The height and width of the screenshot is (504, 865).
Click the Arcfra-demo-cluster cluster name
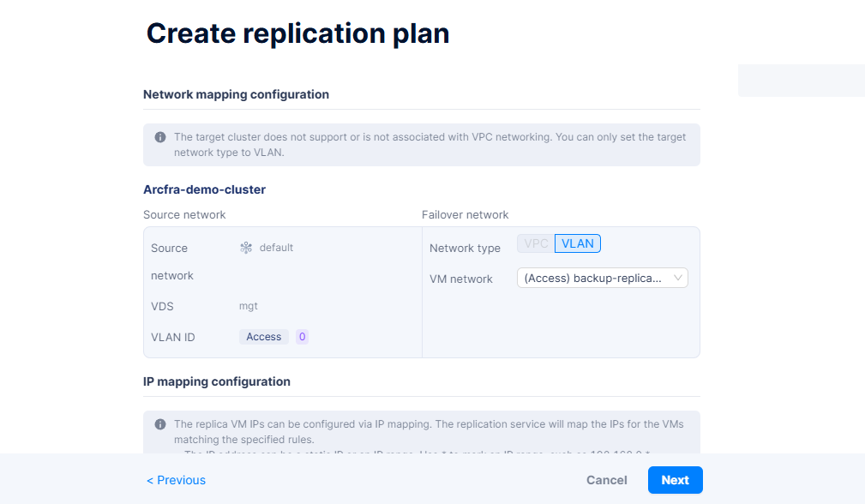coord(204,189)
